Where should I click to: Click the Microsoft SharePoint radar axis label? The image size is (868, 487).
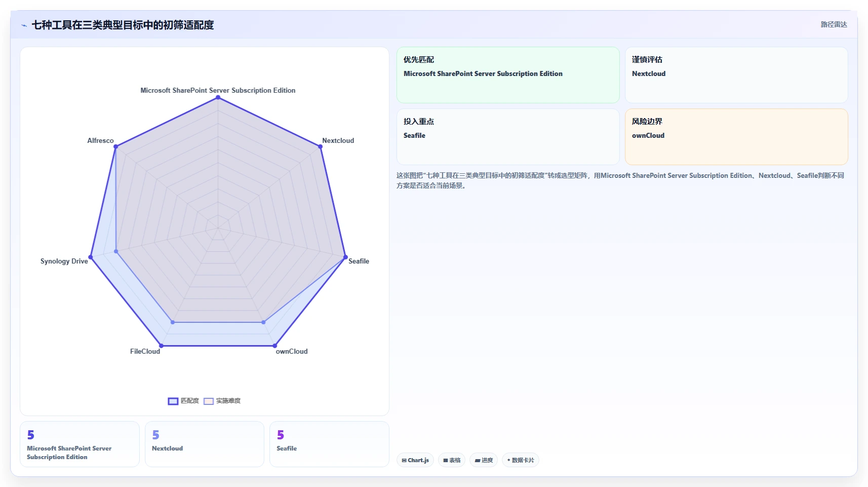218,90
